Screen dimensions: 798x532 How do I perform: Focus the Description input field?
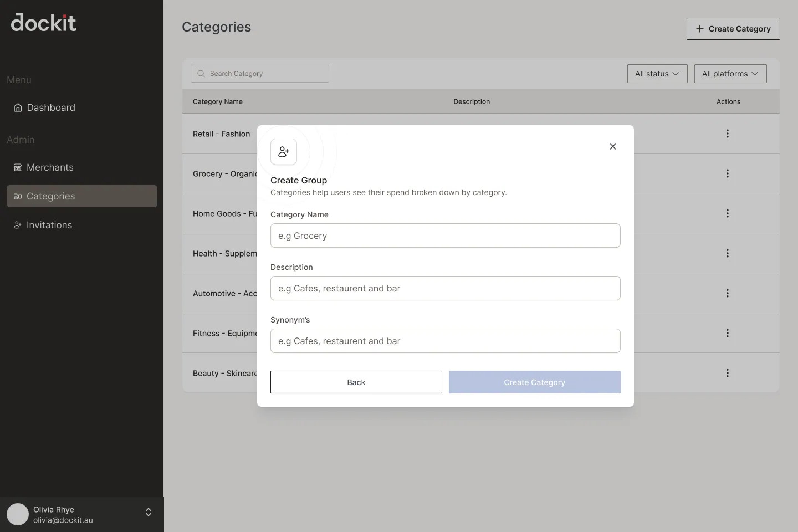click(x=446, y=288)
